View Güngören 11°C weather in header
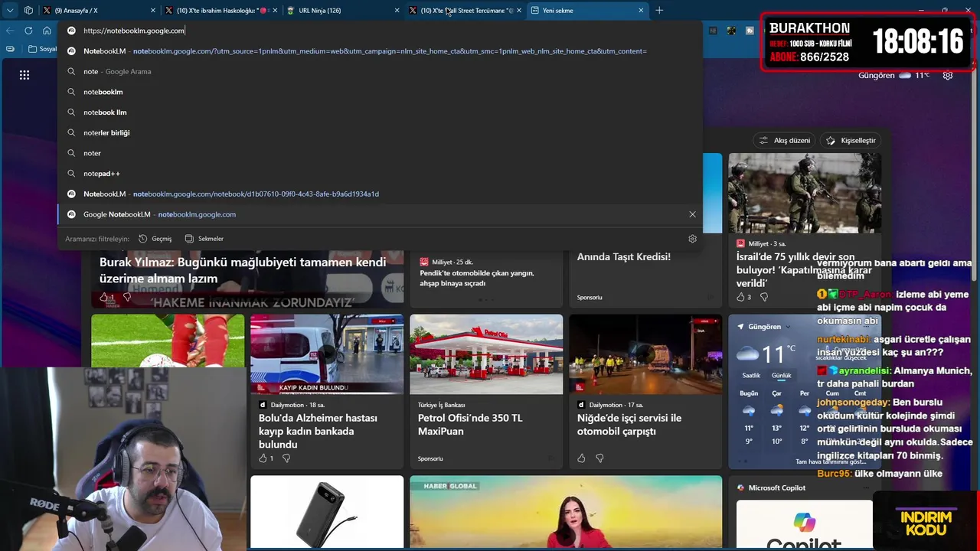The image size is (980, 551). (893, 75)
